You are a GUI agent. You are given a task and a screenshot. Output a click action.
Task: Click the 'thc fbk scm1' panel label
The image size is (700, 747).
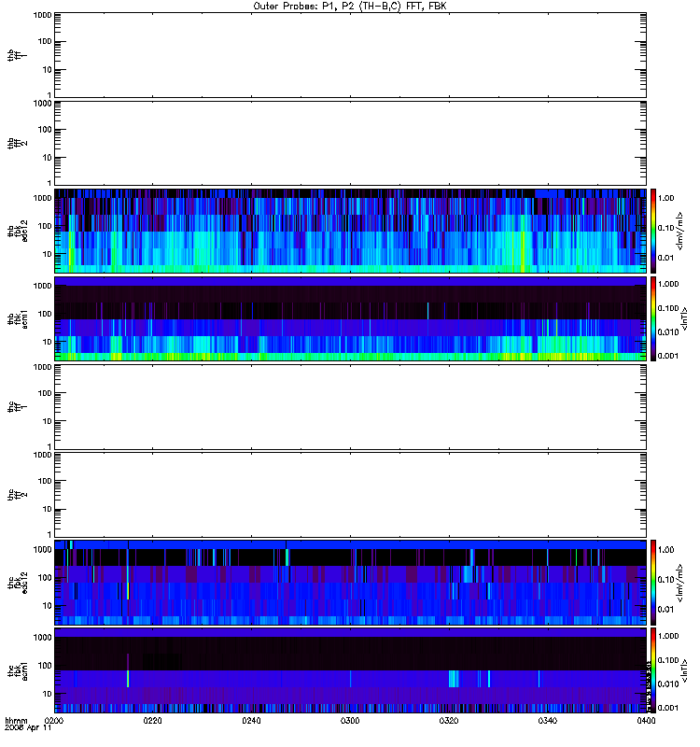(x=17, y=670)
